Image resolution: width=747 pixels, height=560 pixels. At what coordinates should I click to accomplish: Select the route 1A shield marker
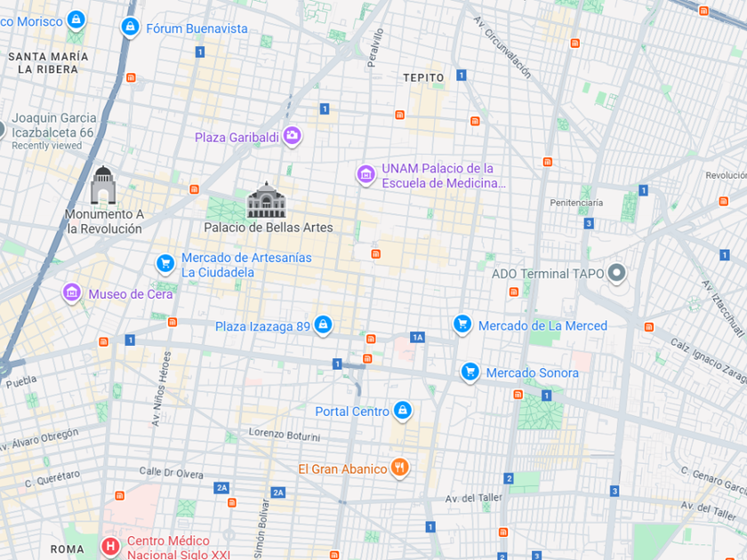(x=417, y=338)
